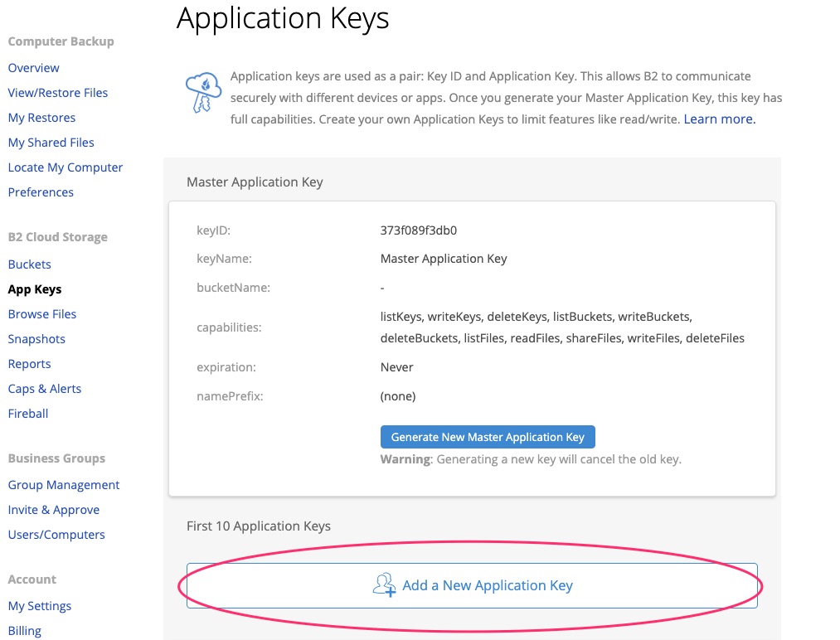Image resolution: width=840 pixels, height=640 pixels.
Task: Go to Users/Computers
Action: [x=56, y=535]
